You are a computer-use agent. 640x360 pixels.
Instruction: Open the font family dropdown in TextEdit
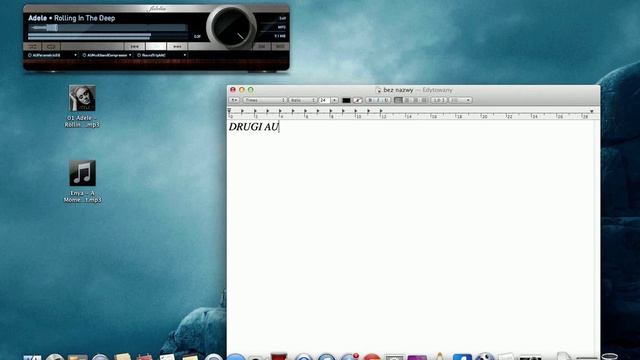pyautogui.click(x=264, y=100)
